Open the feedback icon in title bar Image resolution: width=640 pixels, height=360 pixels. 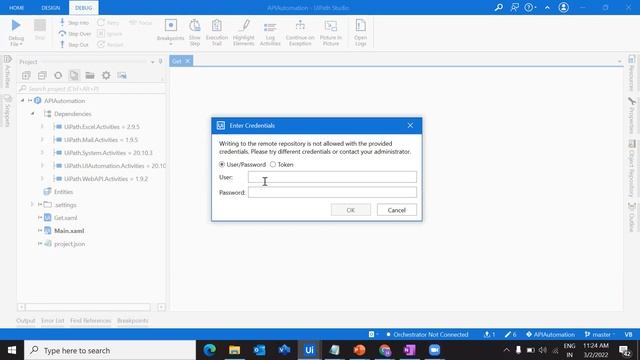[514, 7]
